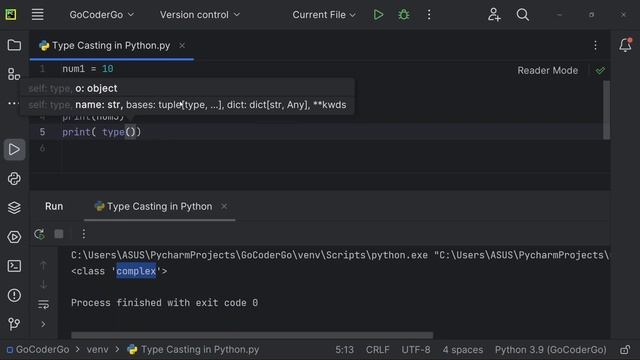Viewport: 640px width, 360px height.
Task: Close the Type Casting in Python run tab
Action: (224, 206)
